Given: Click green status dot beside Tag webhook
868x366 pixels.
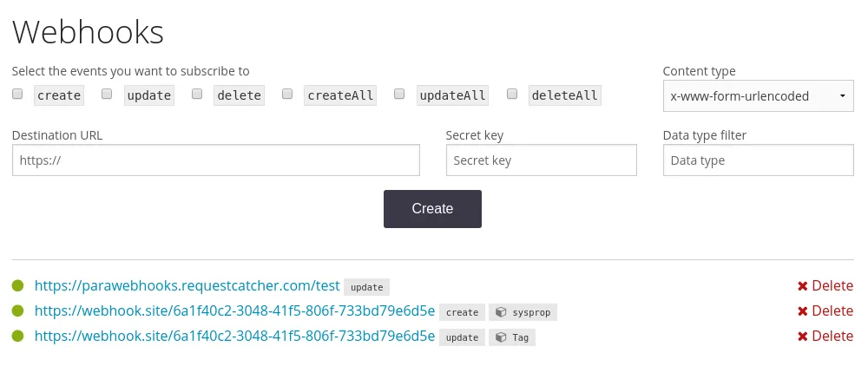Looking at the screenshot, I should point(18,337).
